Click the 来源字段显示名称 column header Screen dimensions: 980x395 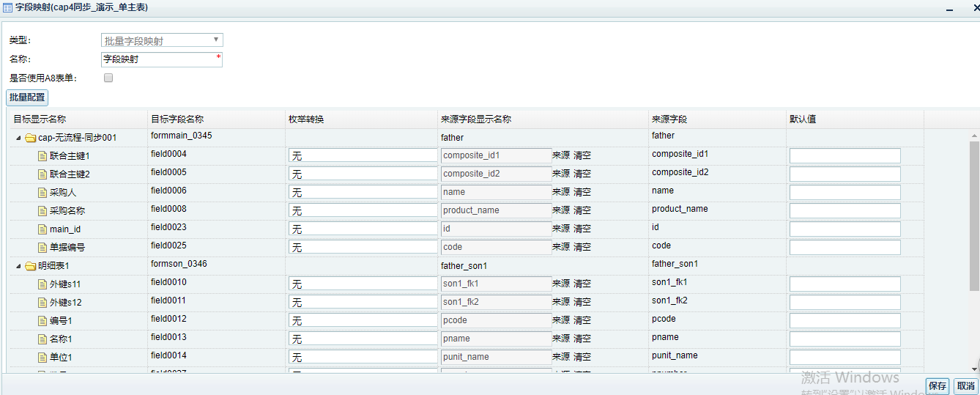476,119
